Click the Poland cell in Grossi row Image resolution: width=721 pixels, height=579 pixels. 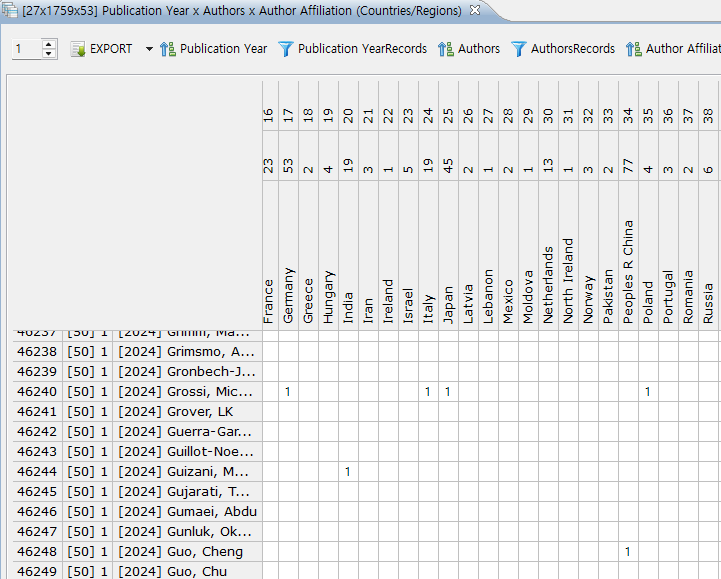(648, 392)
